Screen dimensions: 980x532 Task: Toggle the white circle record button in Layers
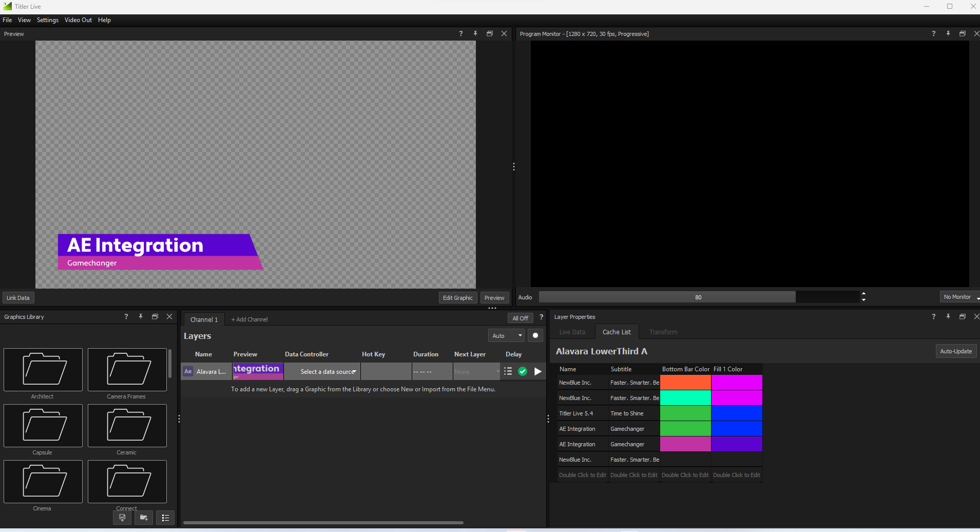coord(535,335)
